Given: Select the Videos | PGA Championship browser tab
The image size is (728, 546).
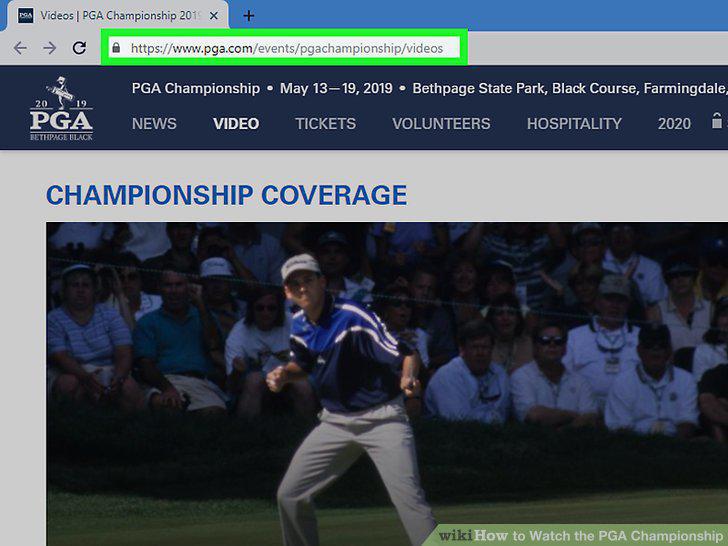Looking at the screenshot, I should (117, 16).
